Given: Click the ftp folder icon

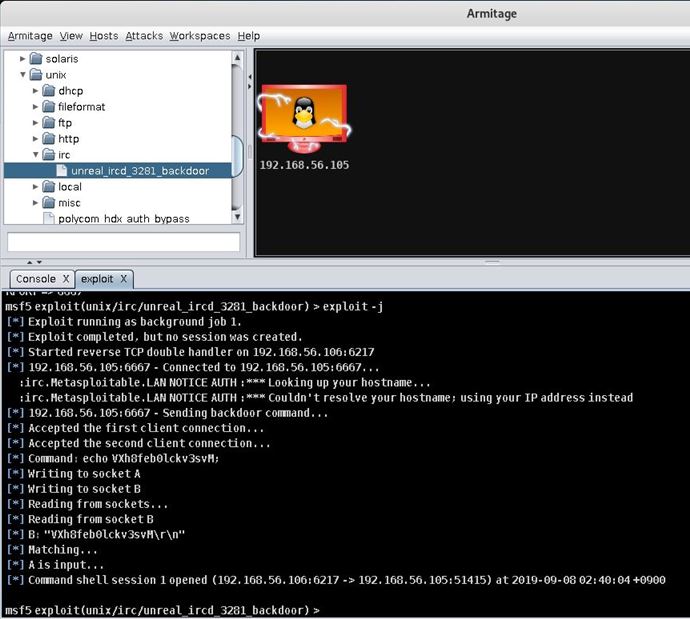Looking at the screenshot, I should [x=48, y=123].
